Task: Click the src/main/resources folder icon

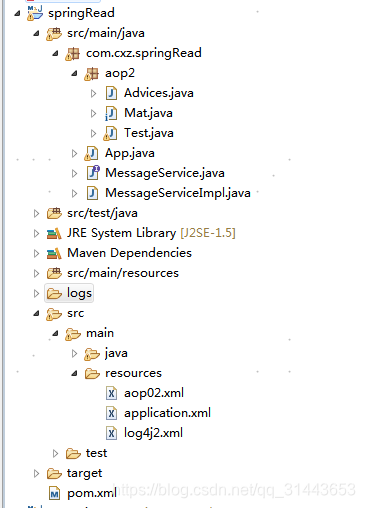Action: (x=54, y=273)
